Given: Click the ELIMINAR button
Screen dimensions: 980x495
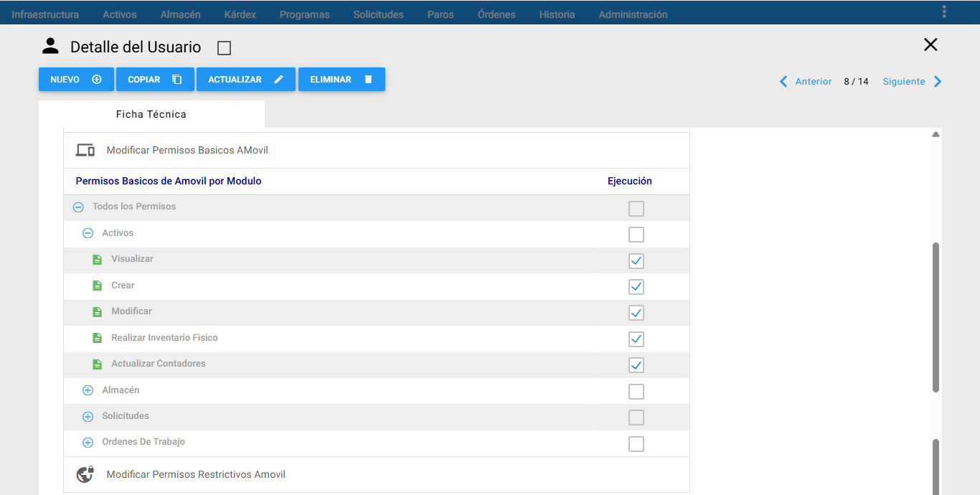Looking at the screenshot, I should coord(341,80).
